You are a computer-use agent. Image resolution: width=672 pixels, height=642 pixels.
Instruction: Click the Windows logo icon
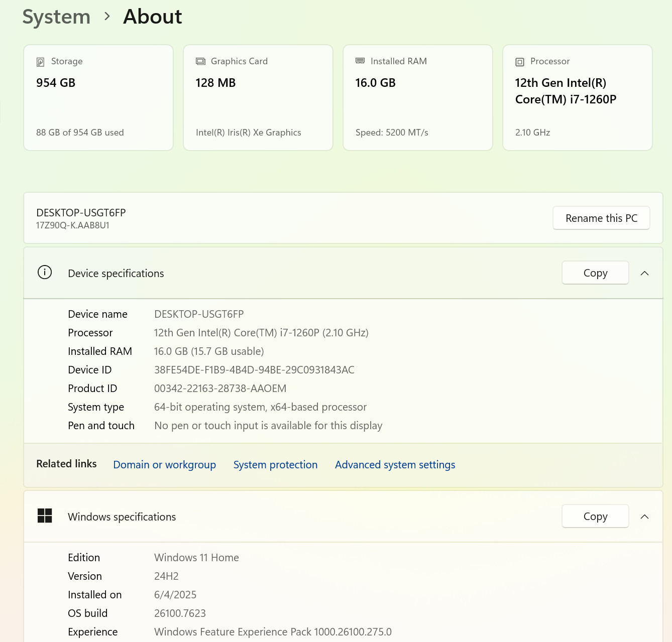tap(45, 516)
